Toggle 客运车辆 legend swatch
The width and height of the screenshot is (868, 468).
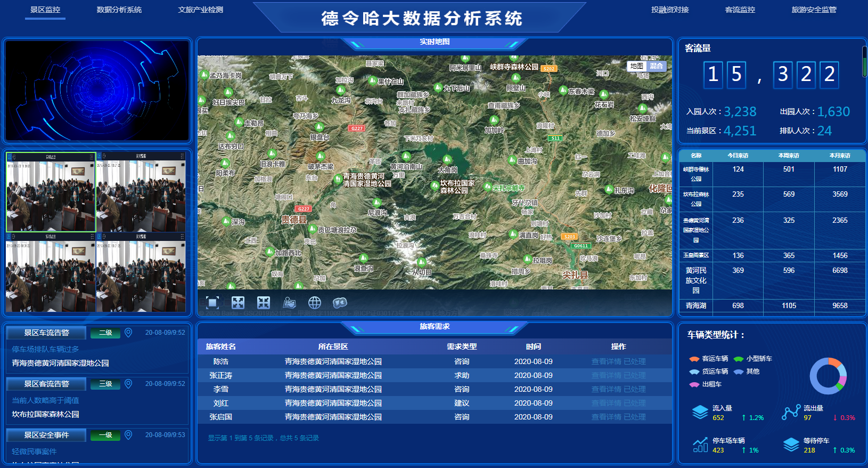(694, 359)
